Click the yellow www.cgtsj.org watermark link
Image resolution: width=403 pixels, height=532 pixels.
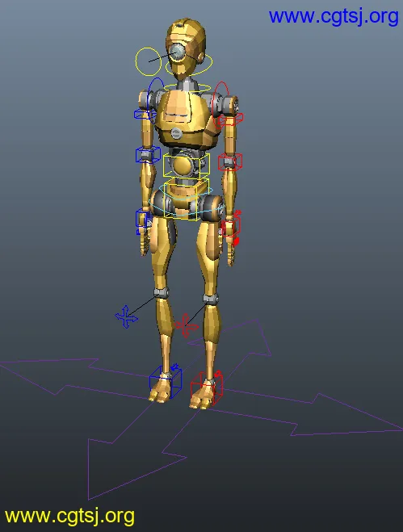69,517
